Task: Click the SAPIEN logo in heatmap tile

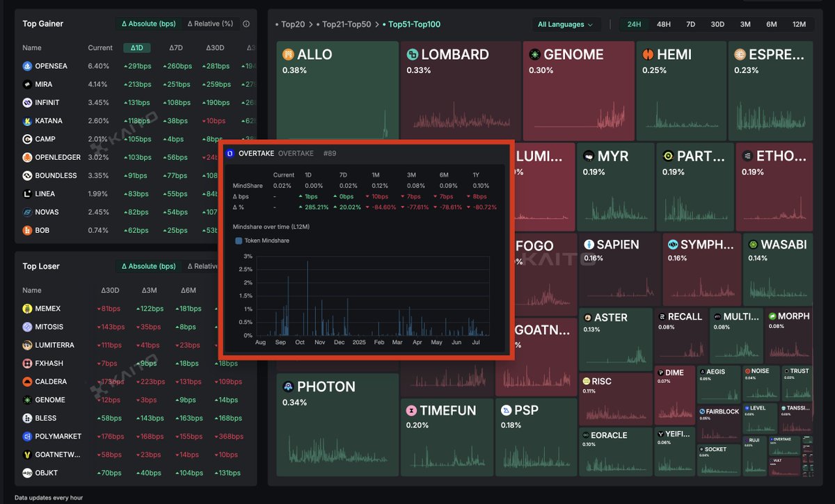Action: (589, 245)
